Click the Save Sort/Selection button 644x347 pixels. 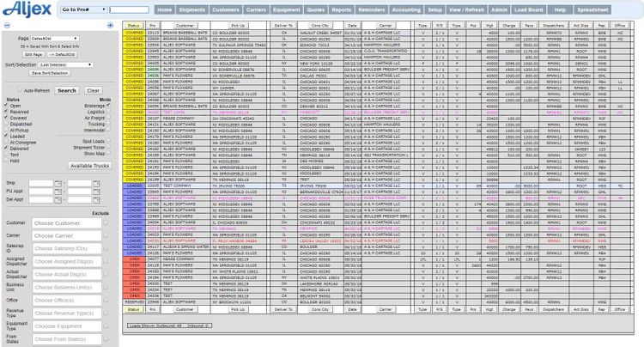50,73
